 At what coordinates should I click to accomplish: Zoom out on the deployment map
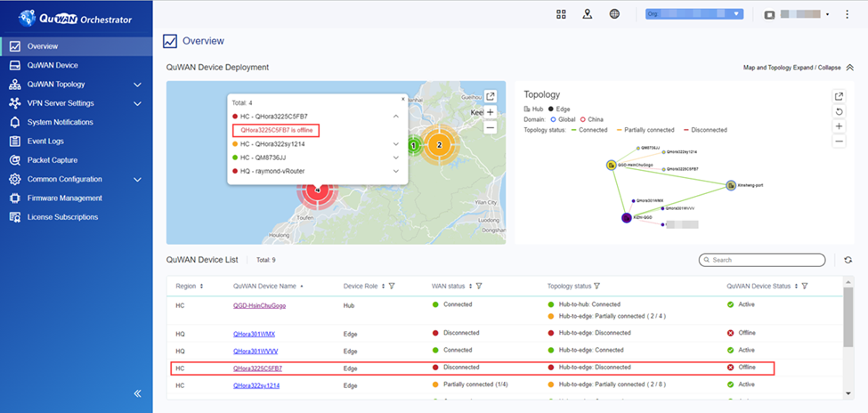coord(490,128)
